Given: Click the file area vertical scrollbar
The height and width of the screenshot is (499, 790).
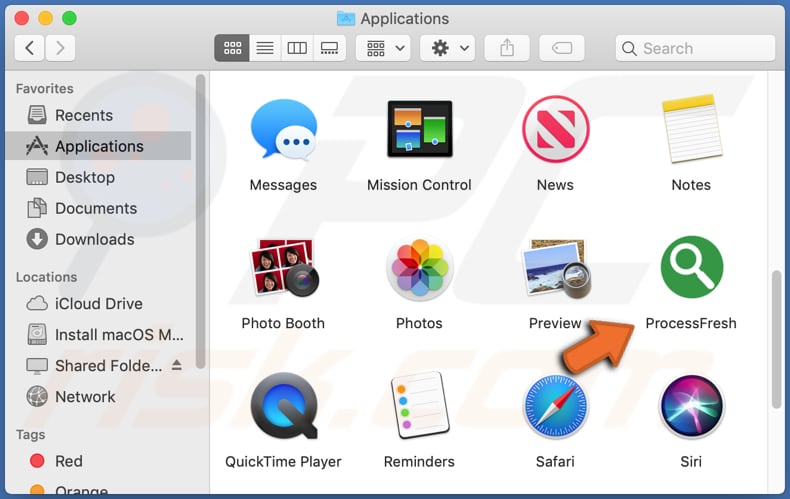Looking at the screenshot, I should (776, 339).
